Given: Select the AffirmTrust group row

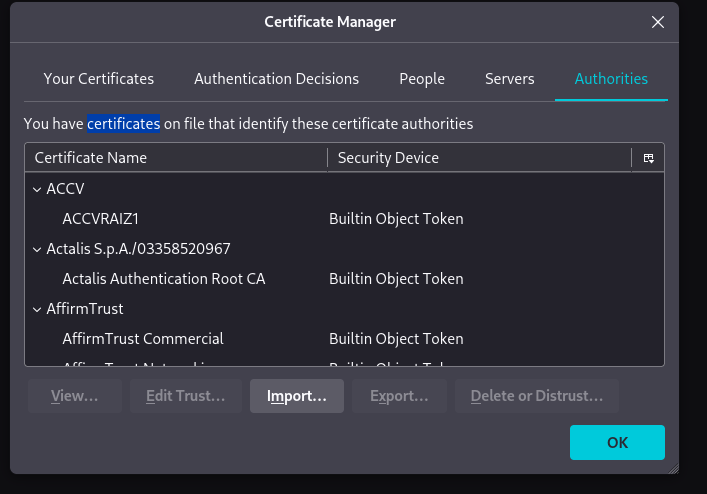Looking at the screenshot, I should tap(344, 309).
